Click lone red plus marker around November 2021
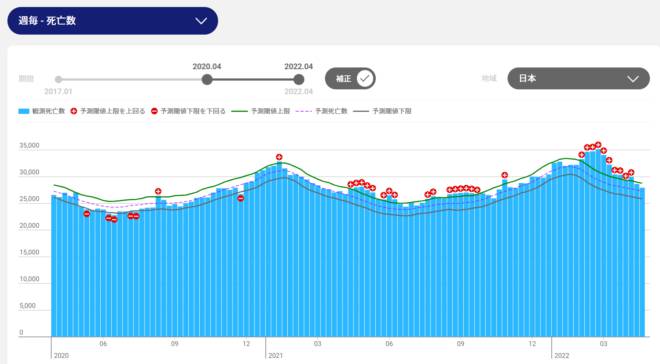The image size is (660, 364). pos(505,175)
